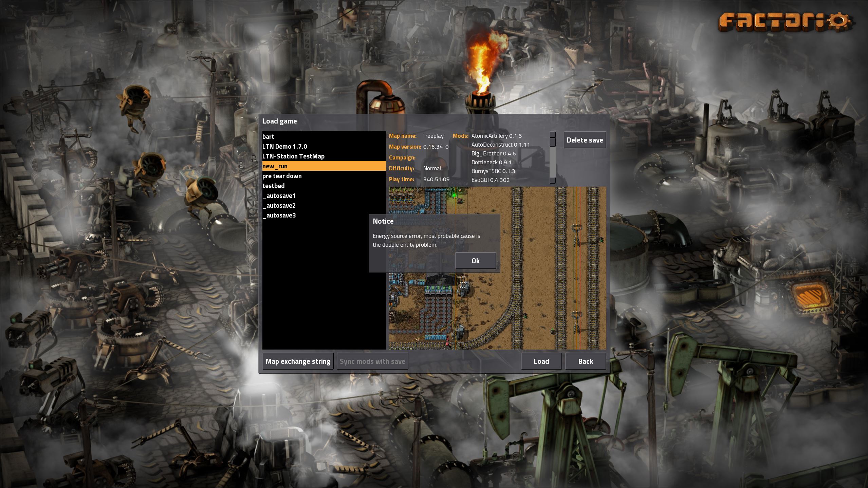Click scroll-up arrow of the mods list

(x=553, y=134)
